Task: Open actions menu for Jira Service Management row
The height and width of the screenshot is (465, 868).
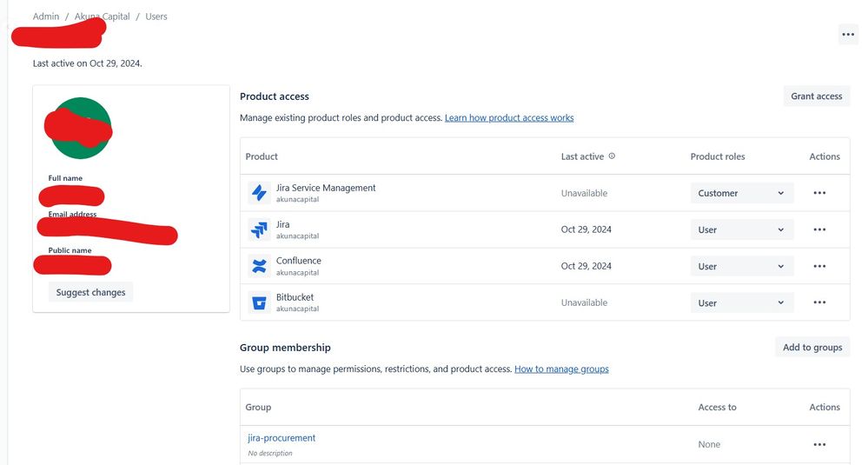Action: click(819, 193)
